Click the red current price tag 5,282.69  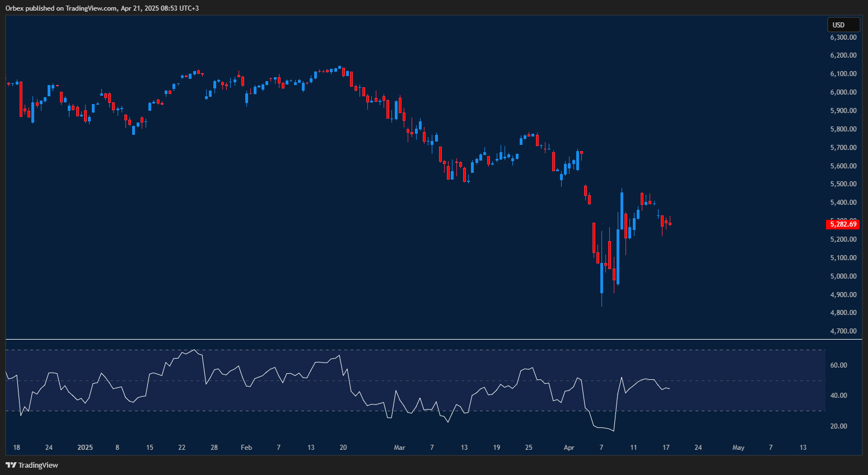[843, 224]
